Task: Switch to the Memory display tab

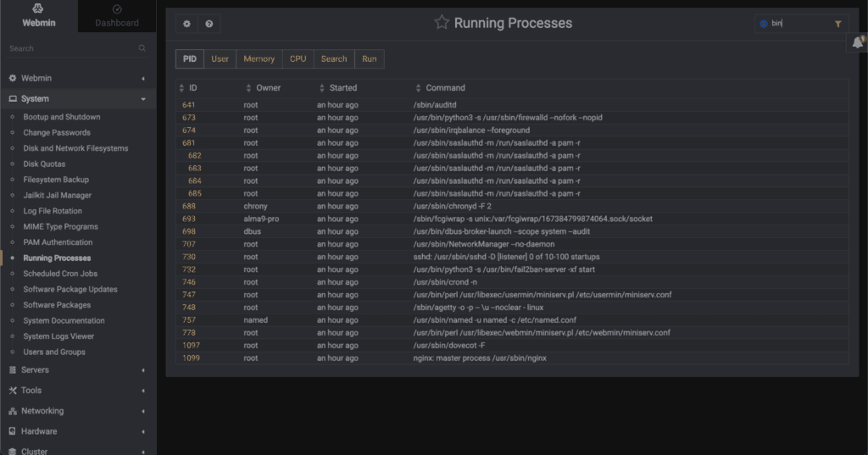Action: (x=259, y=58)
